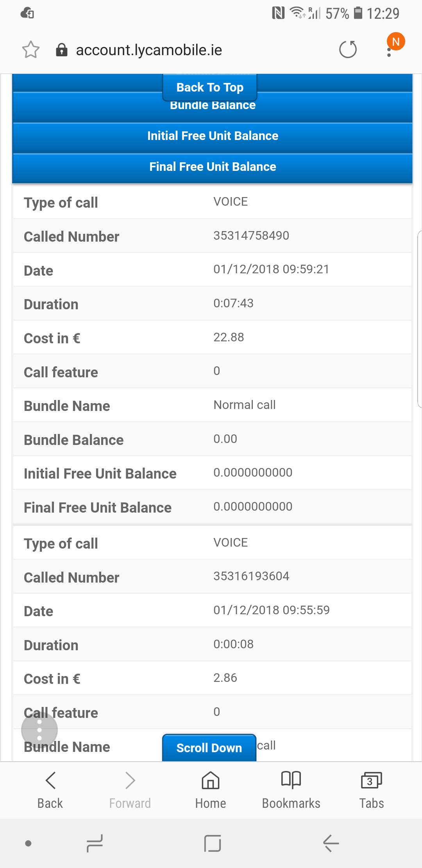The height and width of the screenshot is (868, 422).
Task: Tap the floating gray three-dot handle
Action: pos(39,730)
